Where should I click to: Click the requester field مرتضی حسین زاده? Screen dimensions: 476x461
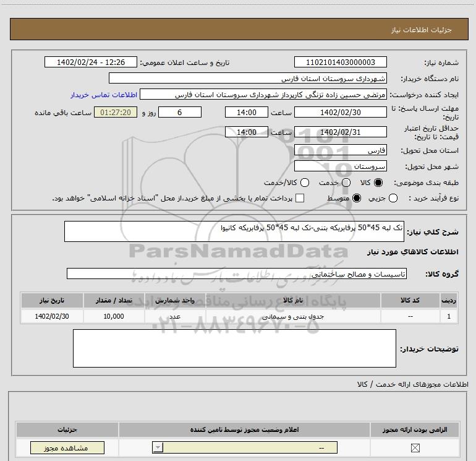(263, 94)
